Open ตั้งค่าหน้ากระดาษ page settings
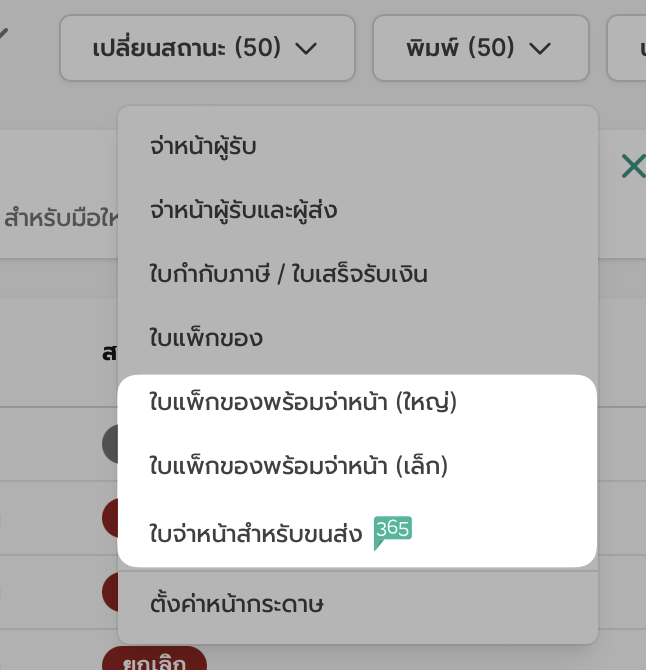 pyautogui.click(x=236, y=604)
